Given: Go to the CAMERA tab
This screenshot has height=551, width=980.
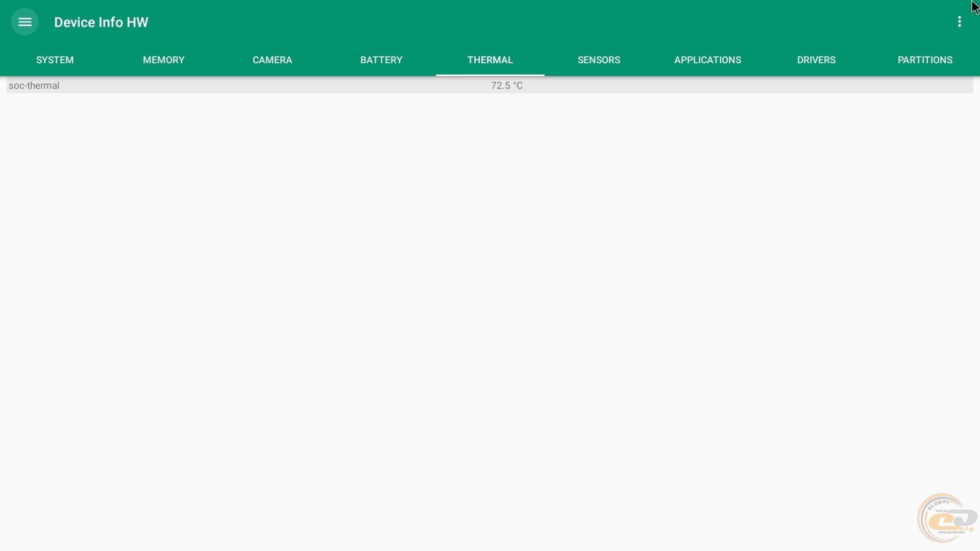Looking at the screenshot, I should tap(272, 60).
